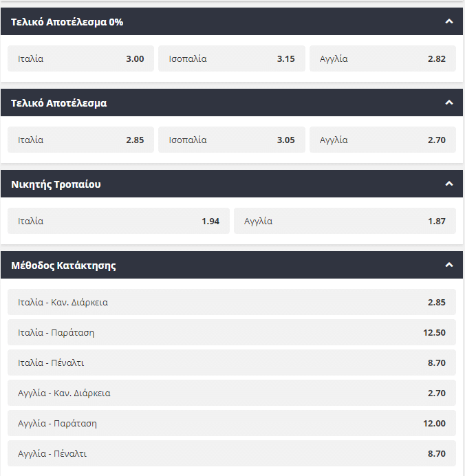The width and height of the screenshot is (465, 476).
Task: Choose Αγγλία - Παράταση at 12.00
Action: [x=231, y=423]
